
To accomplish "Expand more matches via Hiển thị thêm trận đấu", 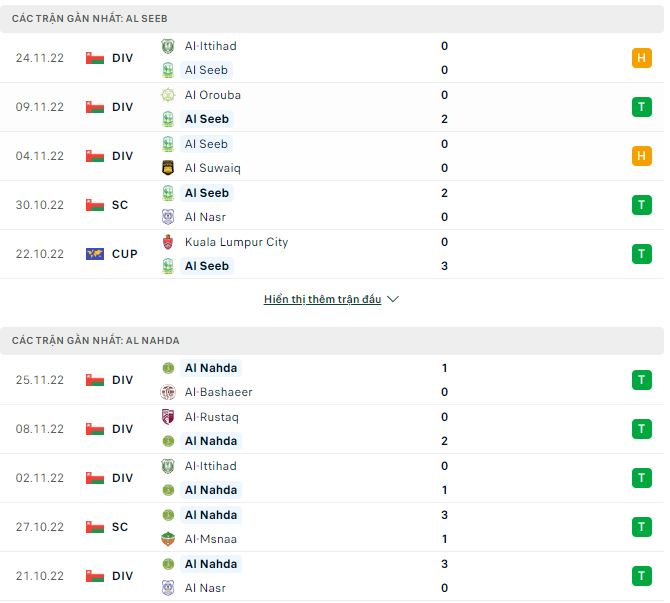I will click(x=322, y=299).
